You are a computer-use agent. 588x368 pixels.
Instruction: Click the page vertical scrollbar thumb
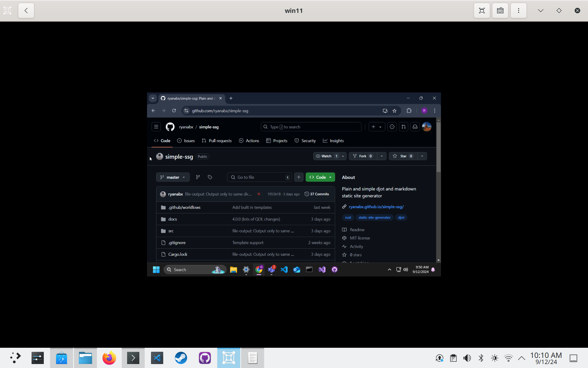(439, 147)
